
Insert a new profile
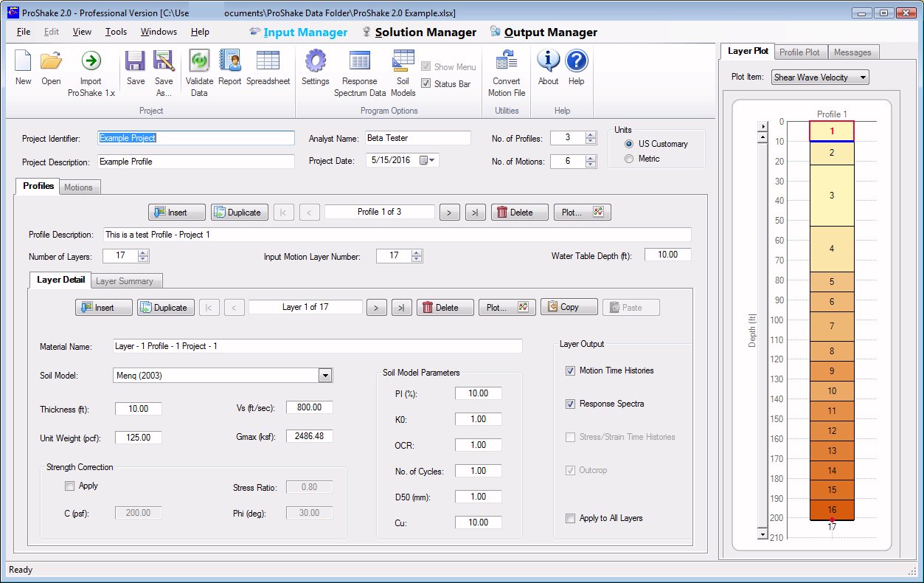[177, 213]
